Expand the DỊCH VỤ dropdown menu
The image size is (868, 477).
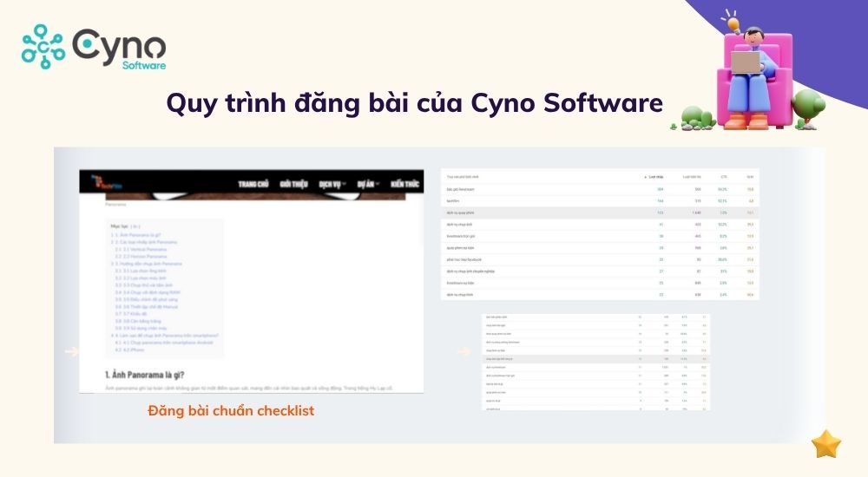coord(332,184)
